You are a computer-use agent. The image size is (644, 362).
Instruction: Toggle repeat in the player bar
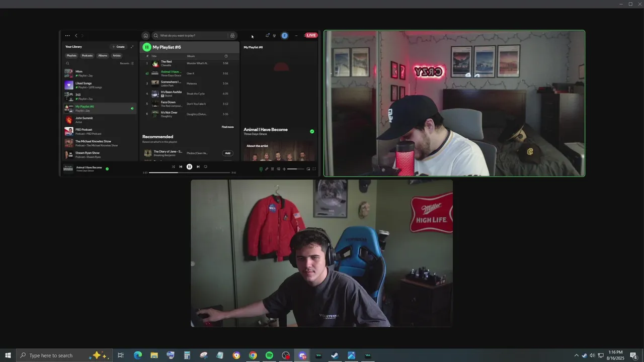[x=205, y=167]
